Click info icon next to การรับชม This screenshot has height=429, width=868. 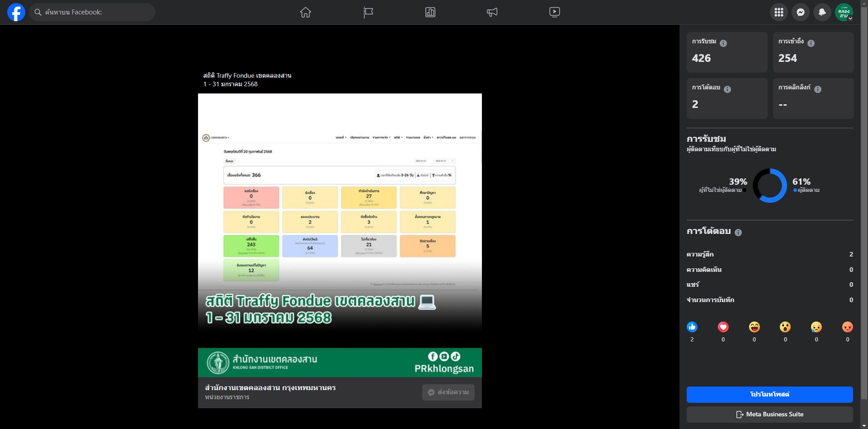[x=723, y=43]
